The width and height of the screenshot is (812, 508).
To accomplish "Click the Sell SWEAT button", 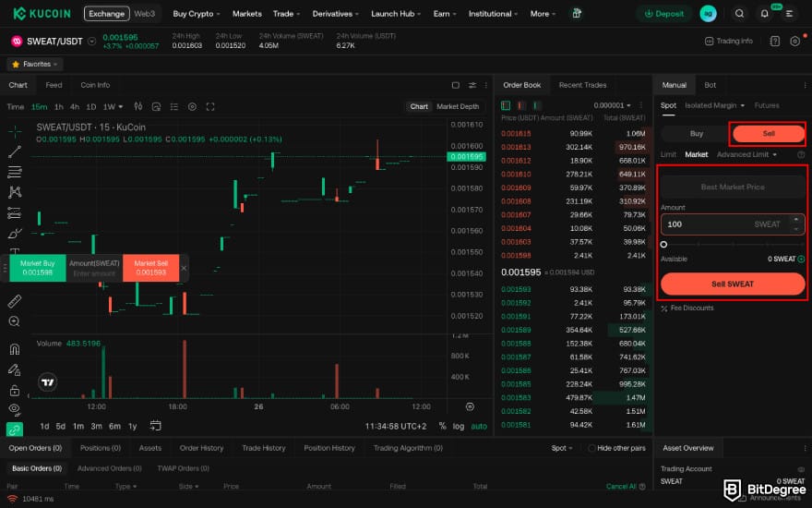I will [x=733, y=284].
